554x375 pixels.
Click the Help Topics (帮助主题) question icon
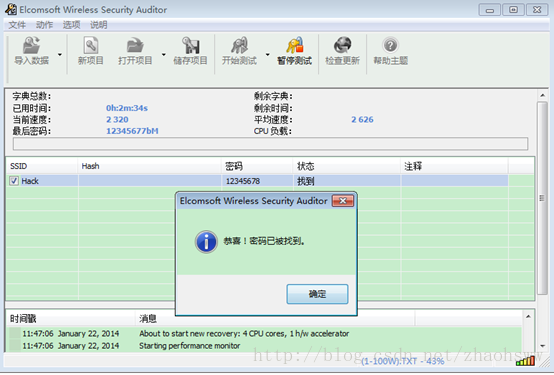(390, 46)
